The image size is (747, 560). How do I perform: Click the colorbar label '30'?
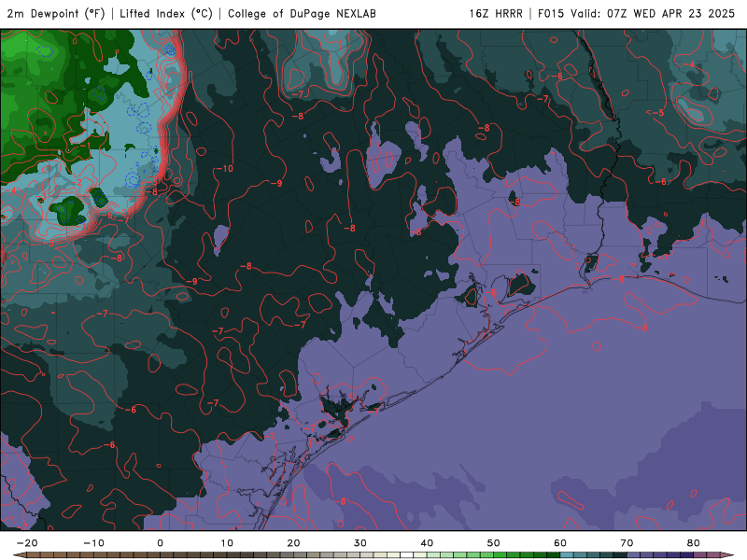pos(360,543)
